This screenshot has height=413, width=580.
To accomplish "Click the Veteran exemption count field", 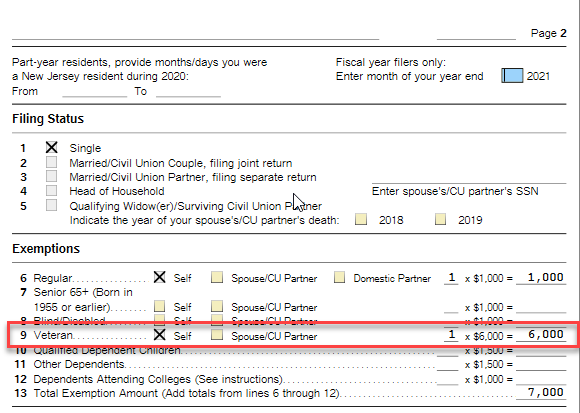I will click(451, 335).
